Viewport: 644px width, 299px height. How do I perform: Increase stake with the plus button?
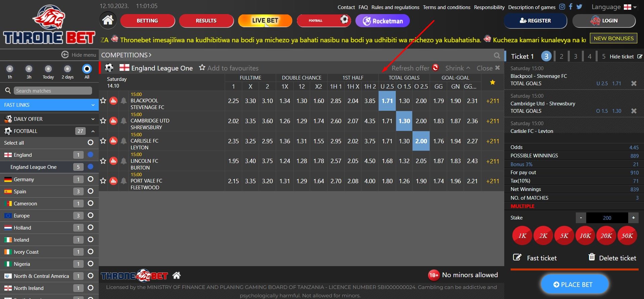(633, 218)
